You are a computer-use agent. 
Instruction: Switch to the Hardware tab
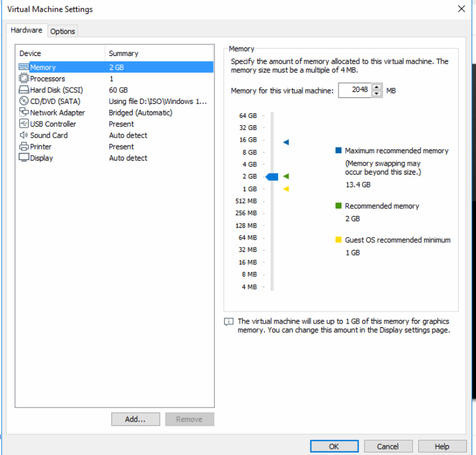pyautogui.click(x=26, y=30)
